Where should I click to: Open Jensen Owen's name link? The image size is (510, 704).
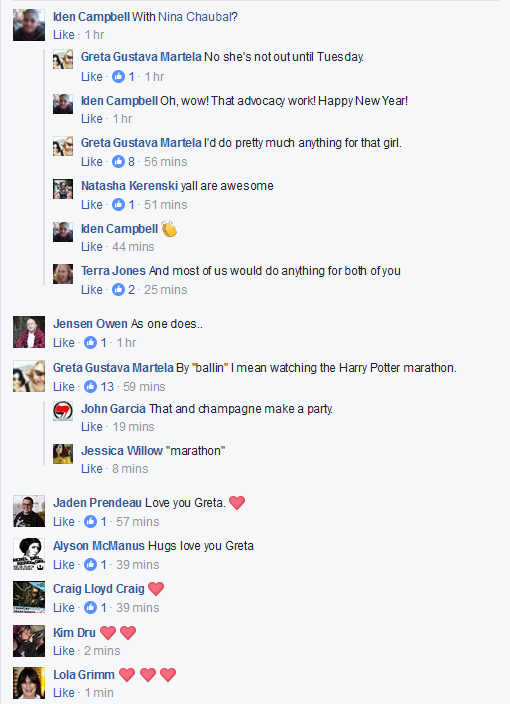click(90, 324)
